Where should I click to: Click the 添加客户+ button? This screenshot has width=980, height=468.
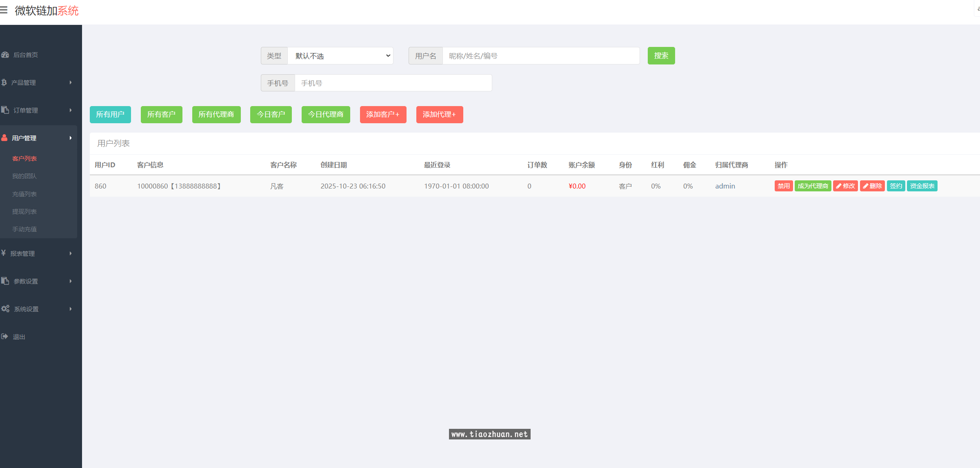[x=383, y=115]
